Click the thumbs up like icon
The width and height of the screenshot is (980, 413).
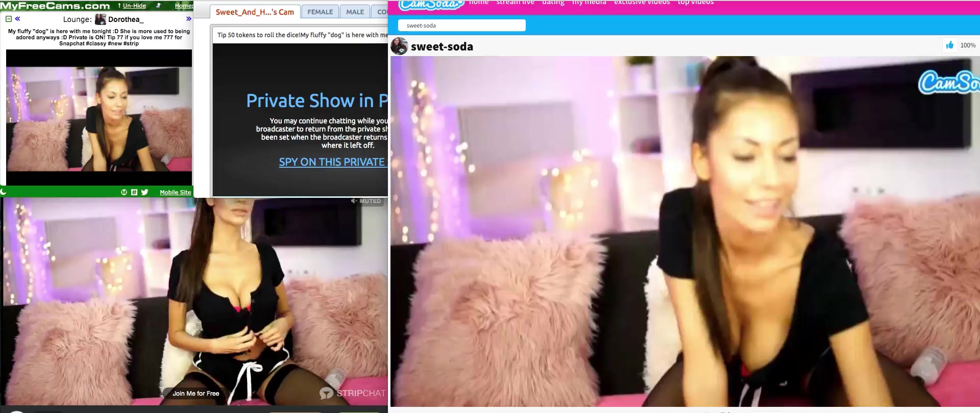tap(949, 45)
